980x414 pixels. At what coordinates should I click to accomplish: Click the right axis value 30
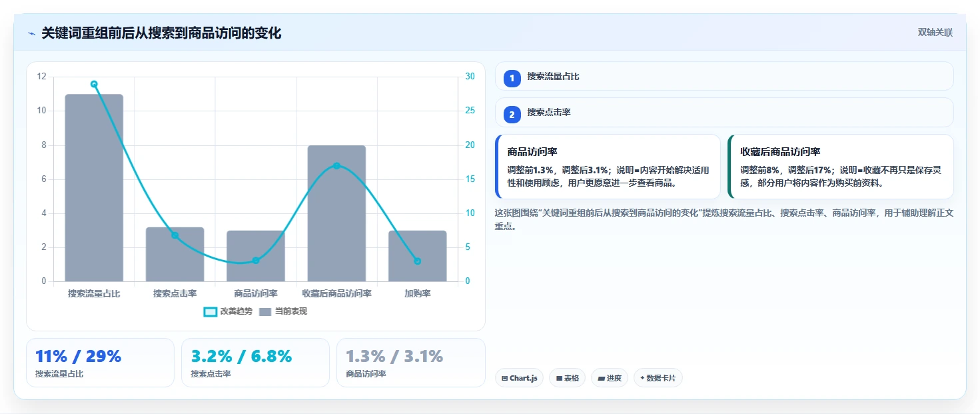click(x=470, y=77)
